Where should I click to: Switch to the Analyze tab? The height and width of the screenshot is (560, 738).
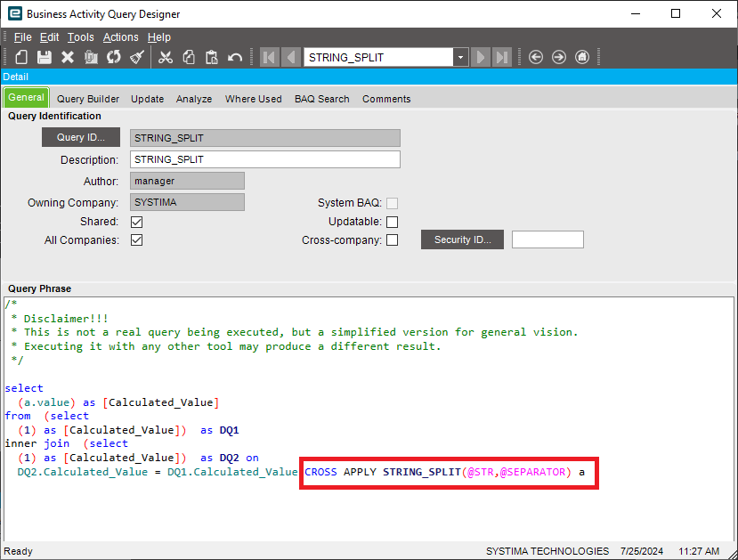click(x=194, y=99)
